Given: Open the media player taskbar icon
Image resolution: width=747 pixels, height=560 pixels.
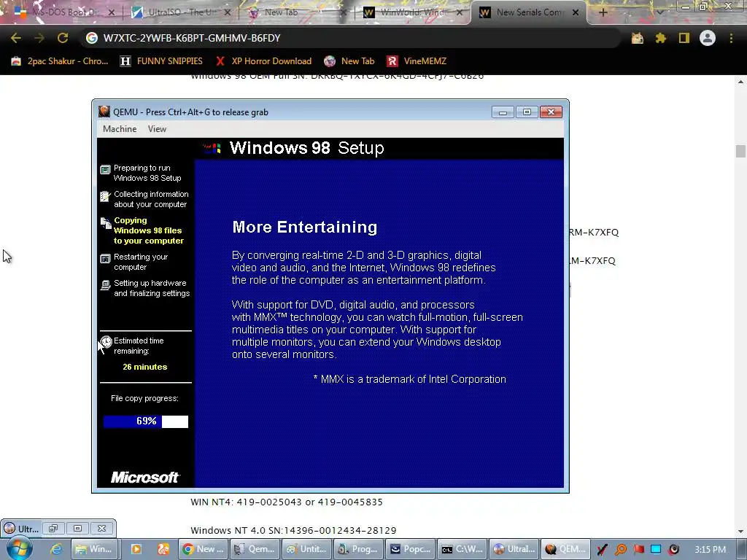Looking at the screenshot, I should (x=136, y=549).
